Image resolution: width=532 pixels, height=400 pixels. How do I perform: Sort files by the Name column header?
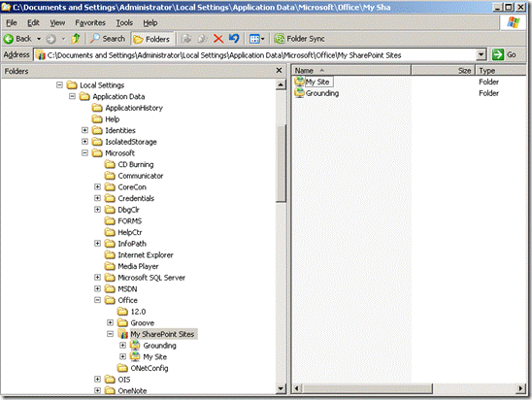click(351, 71)
